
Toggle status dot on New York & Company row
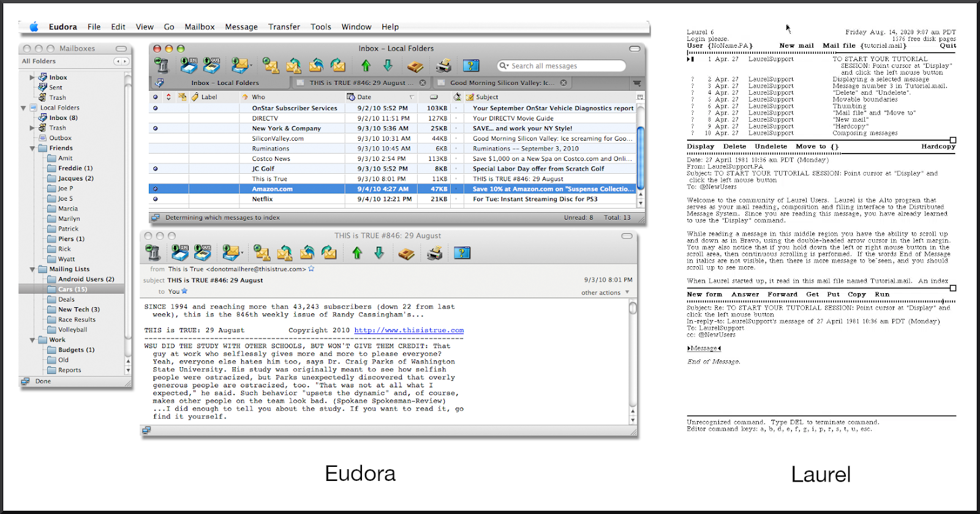pos(155,128)
